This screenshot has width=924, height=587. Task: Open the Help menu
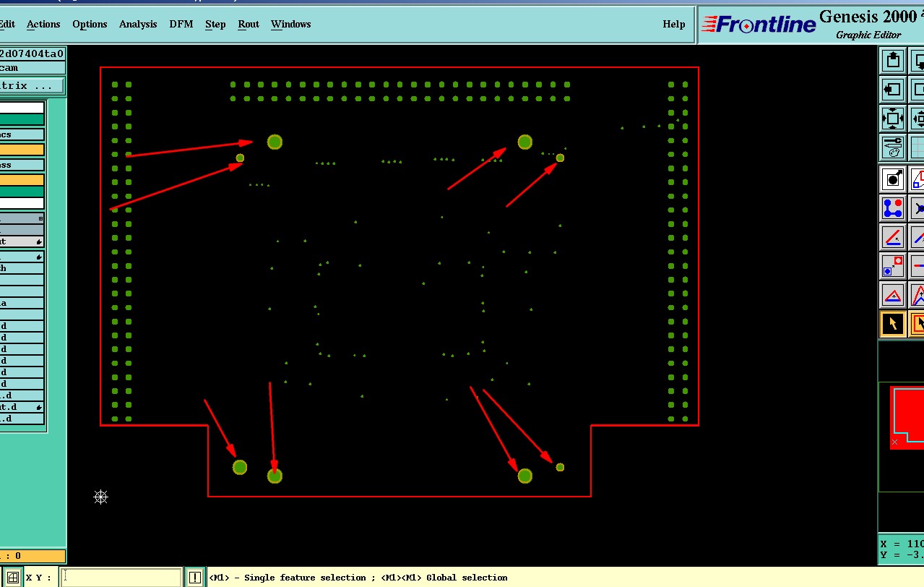[673, 24]
